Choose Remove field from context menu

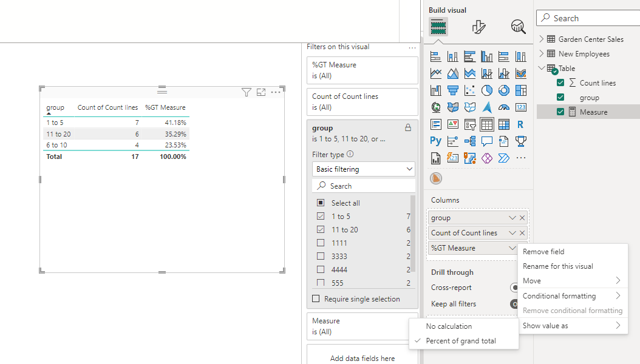(543, 252)
